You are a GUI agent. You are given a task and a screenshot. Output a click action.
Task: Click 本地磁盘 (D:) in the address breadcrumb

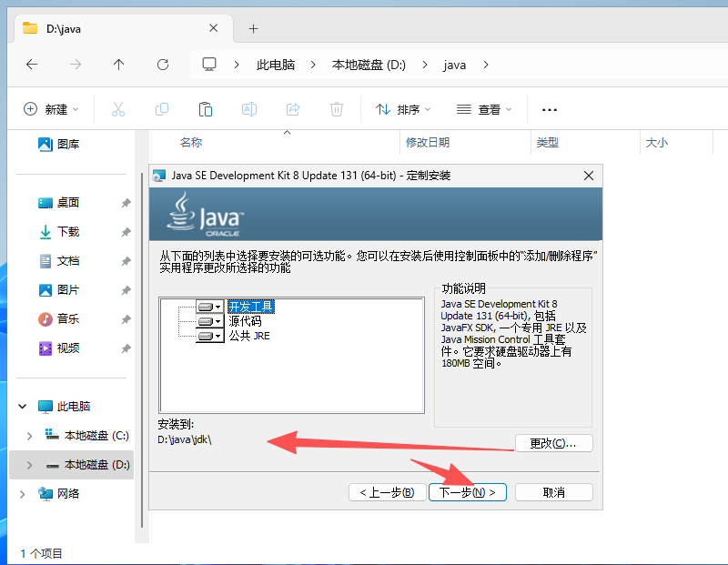(369, 65)
